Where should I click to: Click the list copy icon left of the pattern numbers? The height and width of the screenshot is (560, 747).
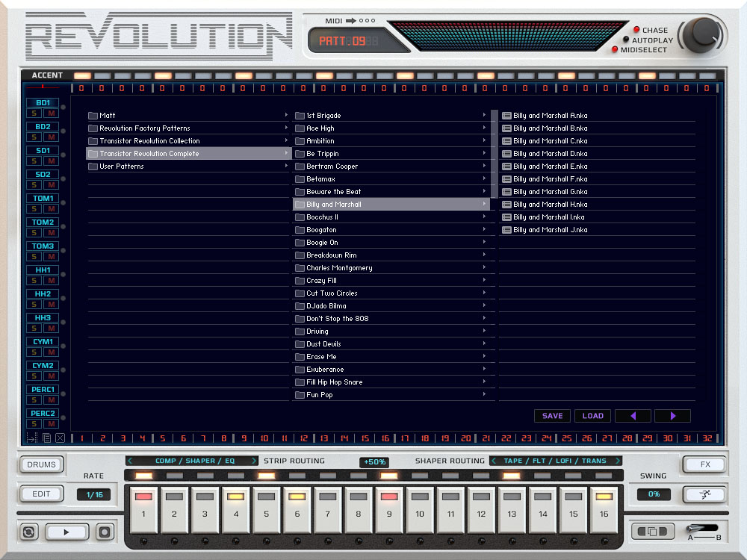pos(47,437)
